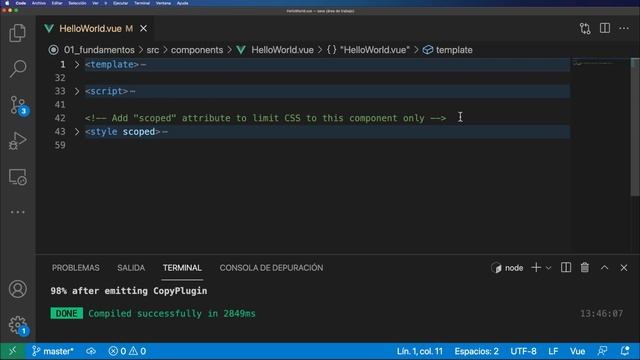Open the Search view in activity bar
Image resolution: width=640 pixels, height=360 pixels.
point(18,69)
